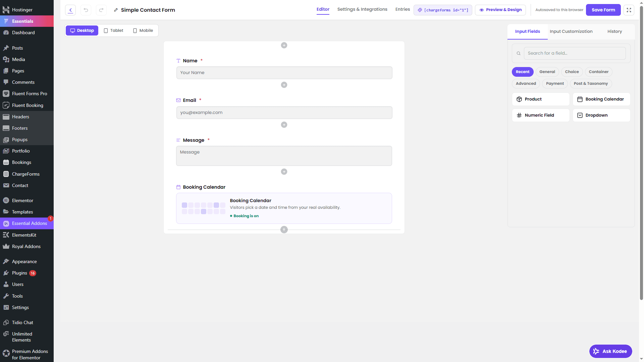
Task: Open Media library in sidebar
Action: click(27, 59)
